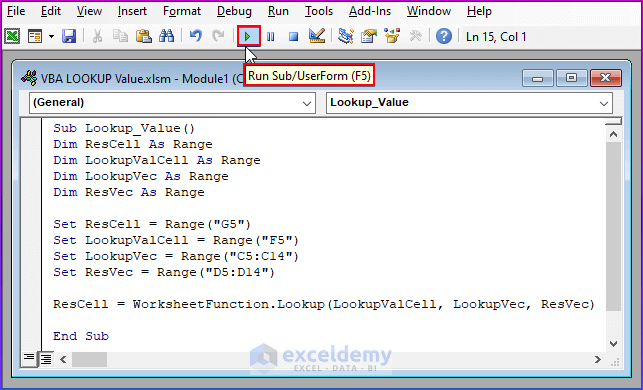Click the Copy icon in the toolbar

(120, 36)
